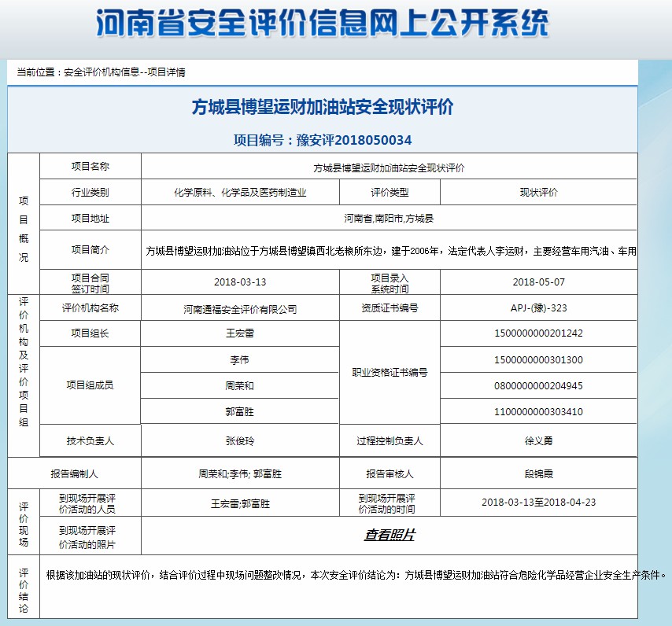Click the 资质证书编号 label
Viewport: 672px width, 626px height.
(x=390, y=307)
